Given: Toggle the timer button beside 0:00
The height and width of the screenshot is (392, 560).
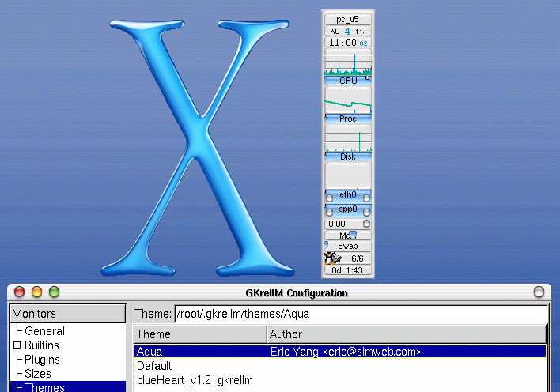Looking at the screenshot, I should click(x=366, y=224).
